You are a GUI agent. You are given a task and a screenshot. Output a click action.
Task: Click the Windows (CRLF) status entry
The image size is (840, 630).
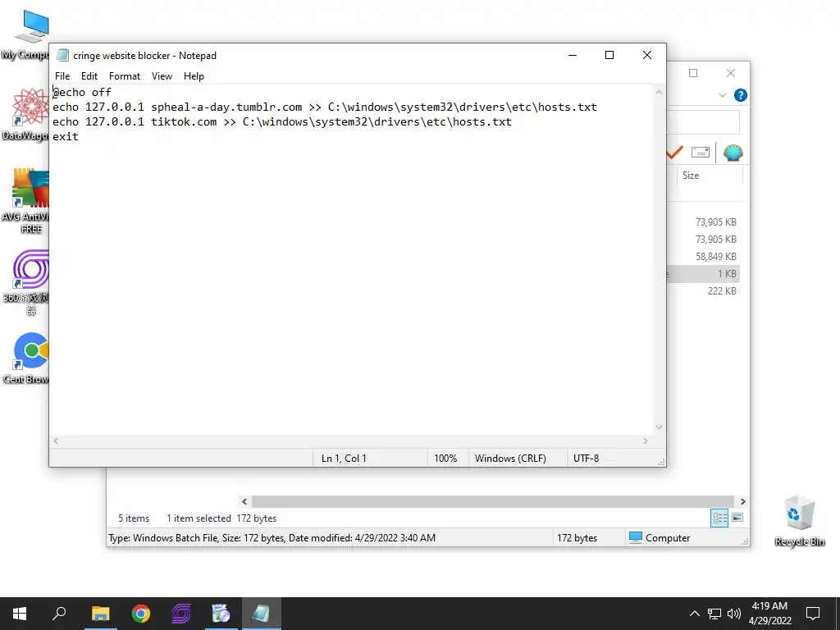click(510, 459)
